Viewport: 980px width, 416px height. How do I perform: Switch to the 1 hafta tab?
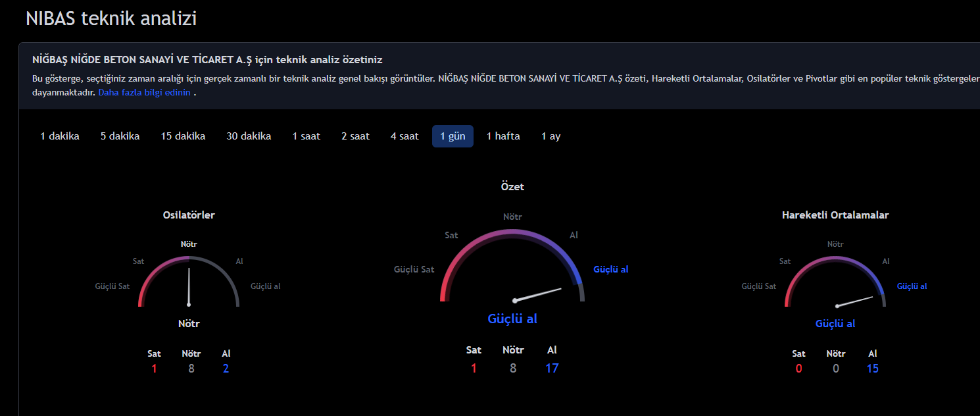tap(503, 136)
